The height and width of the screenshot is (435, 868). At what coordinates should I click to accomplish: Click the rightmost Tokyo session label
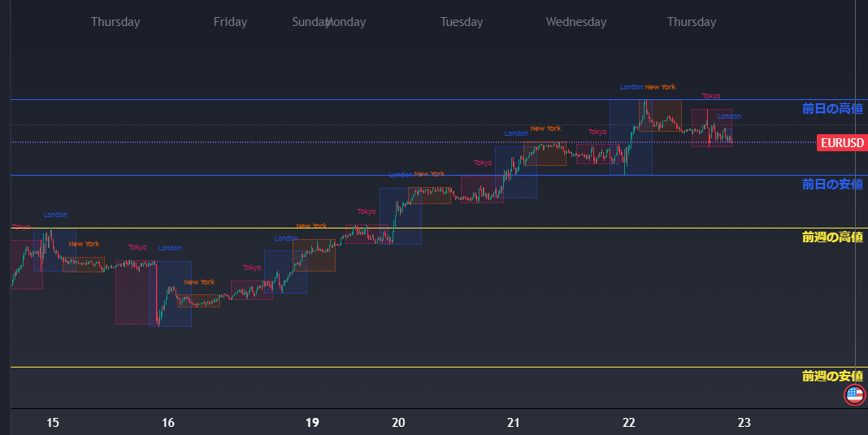click(711, 96)
